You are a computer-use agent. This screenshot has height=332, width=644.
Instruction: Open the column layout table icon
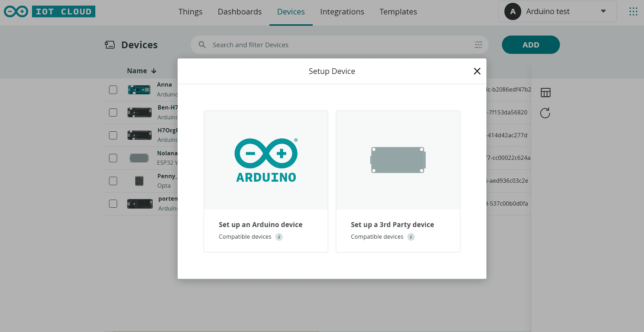click(x=545, y=93)
